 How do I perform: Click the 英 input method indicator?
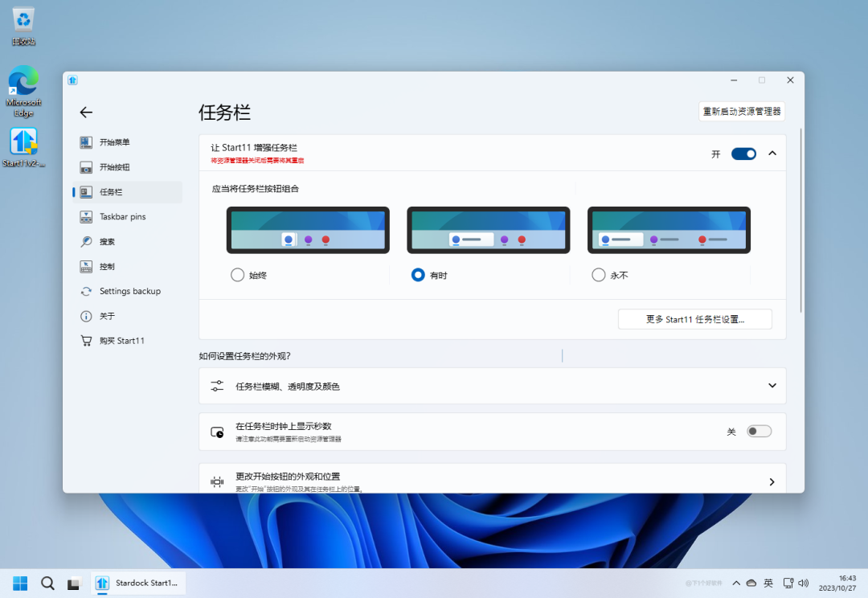pos(768,583)
